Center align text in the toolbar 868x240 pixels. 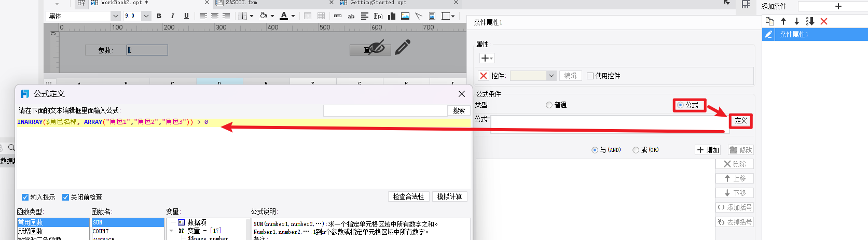(214, 16)
